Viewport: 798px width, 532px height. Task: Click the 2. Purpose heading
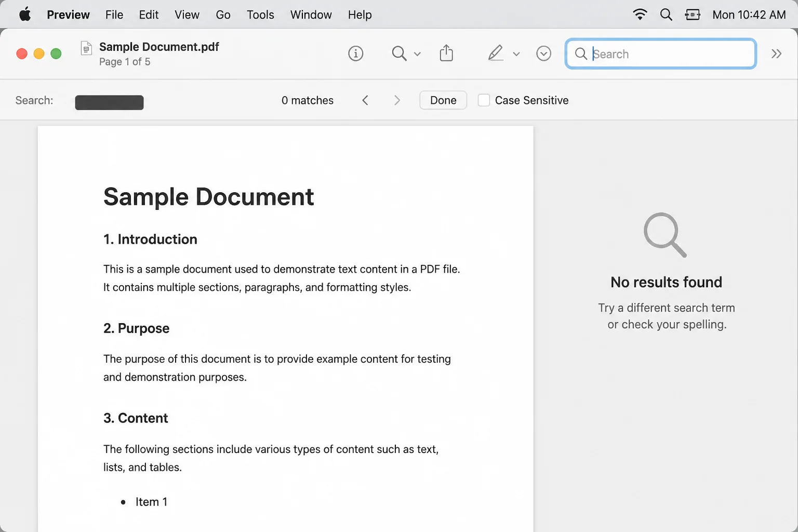[x=136, y=328]
